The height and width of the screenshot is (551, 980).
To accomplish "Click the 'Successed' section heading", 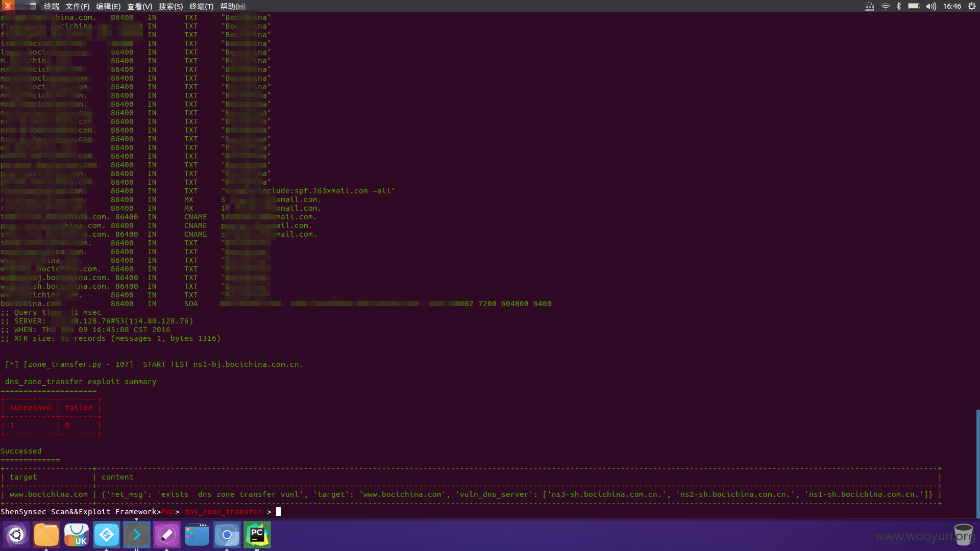I will point(21,450).
